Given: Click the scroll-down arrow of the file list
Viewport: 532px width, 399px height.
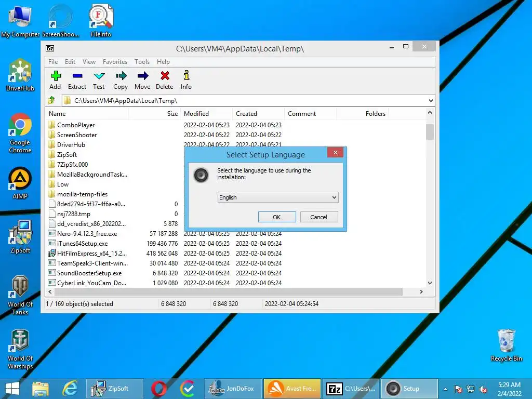Looking at the screenshot, I should point(430,283).
